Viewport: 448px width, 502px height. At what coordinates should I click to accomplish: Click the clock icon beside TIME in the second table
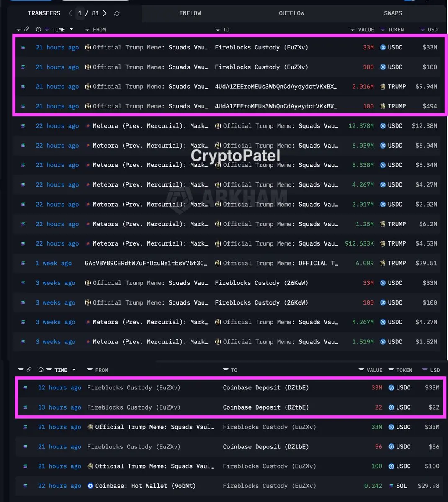tap(41, 370)
